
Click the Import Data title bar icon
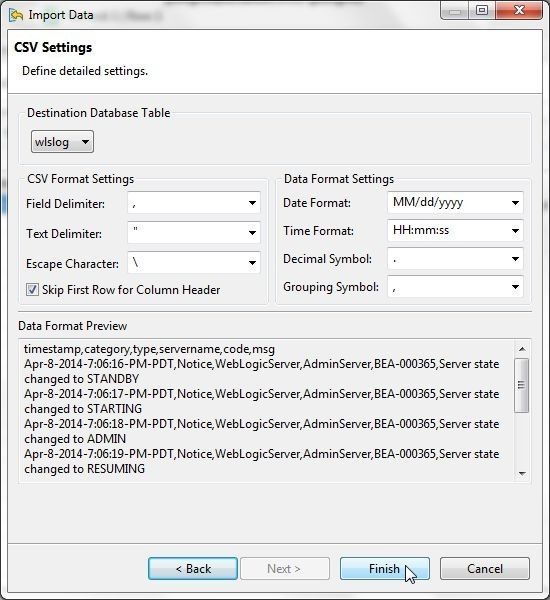[x=16, y=15]
